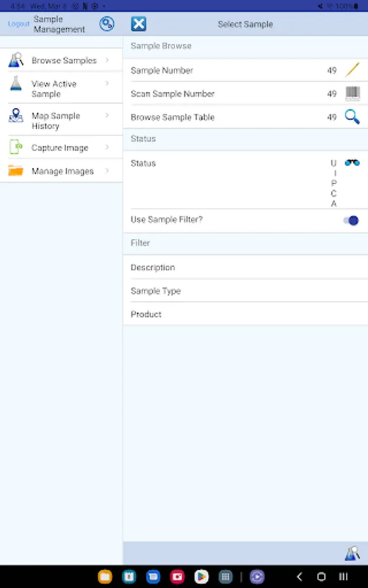Select the Product filter field
368x588 pixels.
pos(245,314)
